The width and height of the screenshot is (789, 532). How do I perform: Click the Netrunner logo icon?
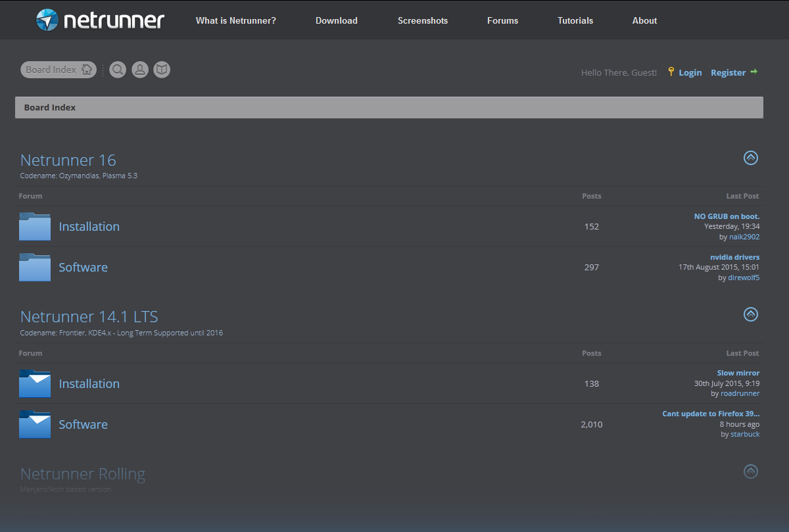pyautogui.click(x=47, y=20)
